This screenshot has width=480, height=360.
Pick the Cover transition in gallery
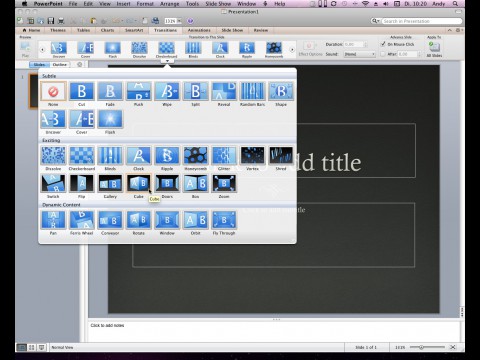click(x=82, y=119)
